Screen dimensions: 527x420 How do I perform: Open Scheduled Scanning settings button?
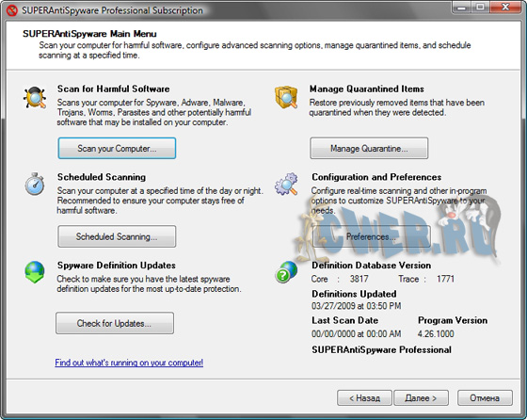coord(117,236)
